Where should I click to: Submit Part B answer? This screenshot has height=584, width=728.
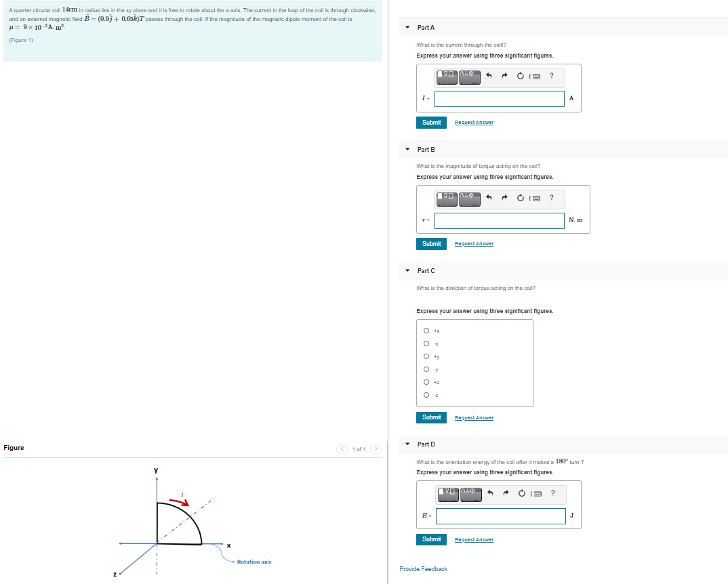pos(431,244)
